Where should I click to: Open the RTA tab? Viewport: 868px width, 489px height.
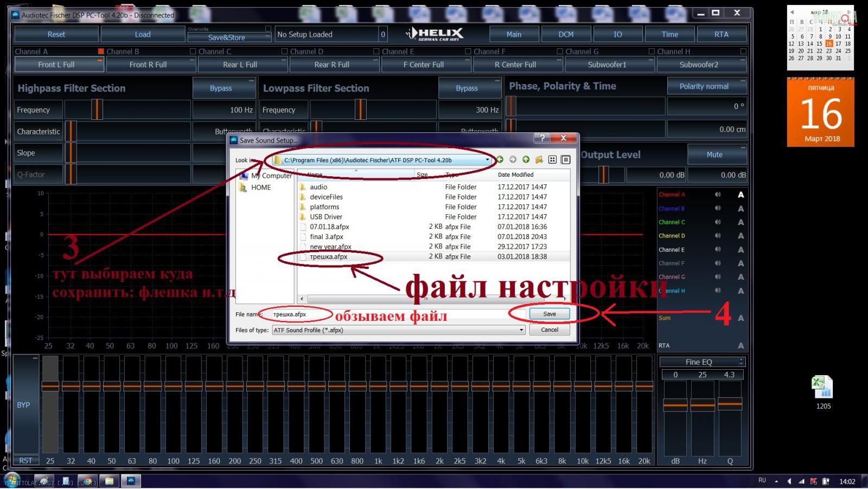[x=722, y=34]
